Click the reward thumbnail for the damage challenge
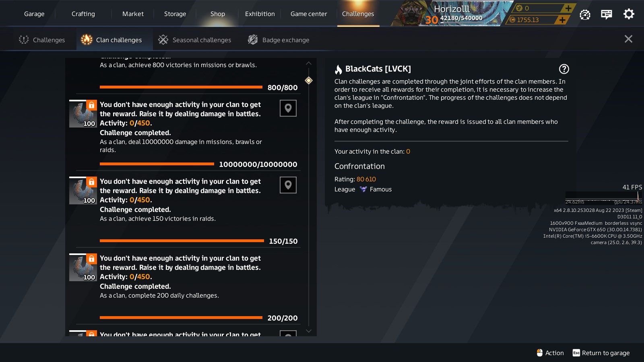 pos(83,114)
